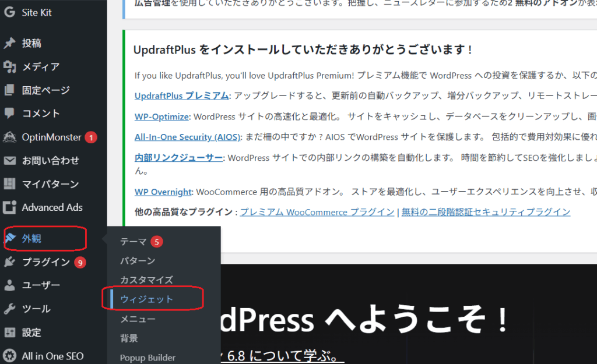Image resolution: width=597 pixels, height=364 pixels.
Task: Click the OptinMonster notification badge 1
Action: tap(90, 137)
